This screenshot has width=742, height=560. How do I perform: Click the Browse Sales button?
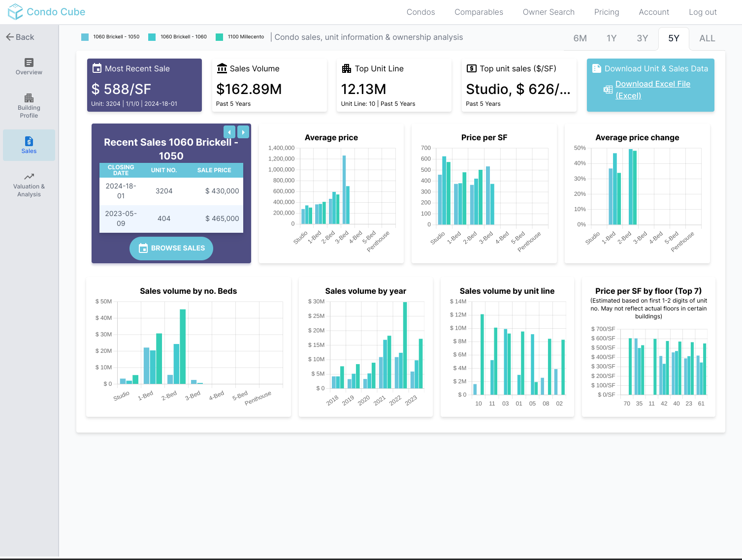pos(171,249)
